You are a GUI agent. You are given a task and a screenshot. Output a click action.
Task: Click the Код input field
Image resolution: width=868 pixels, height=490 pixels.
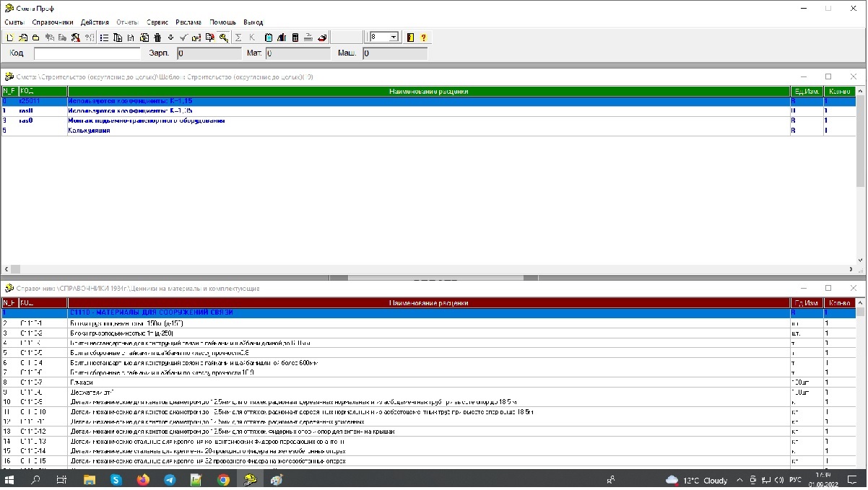click(x=87, y=53)
